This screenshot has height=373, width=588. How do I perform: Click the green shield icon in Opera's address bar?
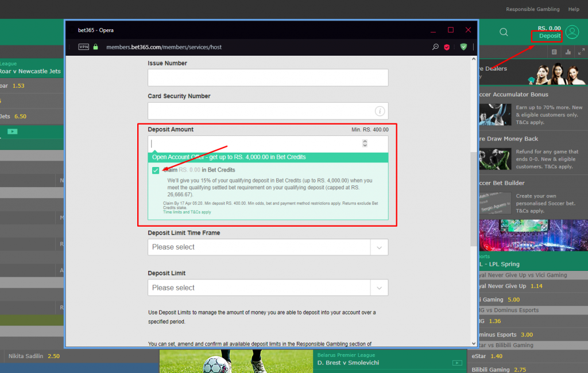pyautogui.click(x=463, y=47)
